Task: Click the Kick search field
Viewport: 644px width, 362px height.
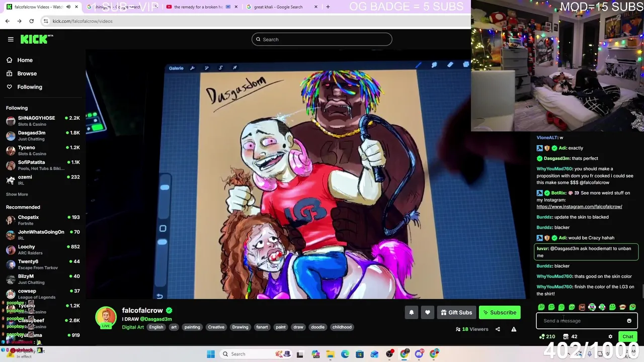Action: [322, 39]
